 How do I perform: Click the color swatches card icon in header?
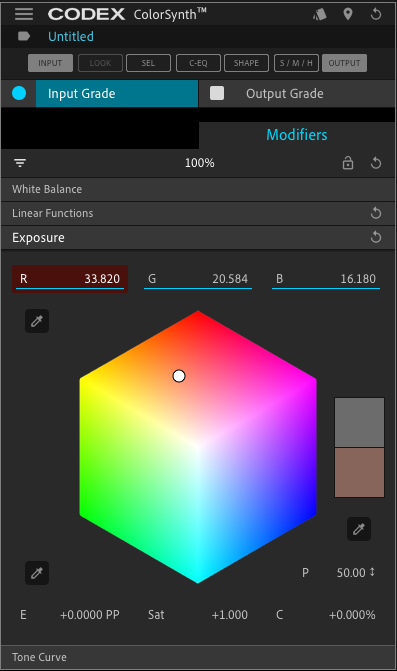(320, 15)
